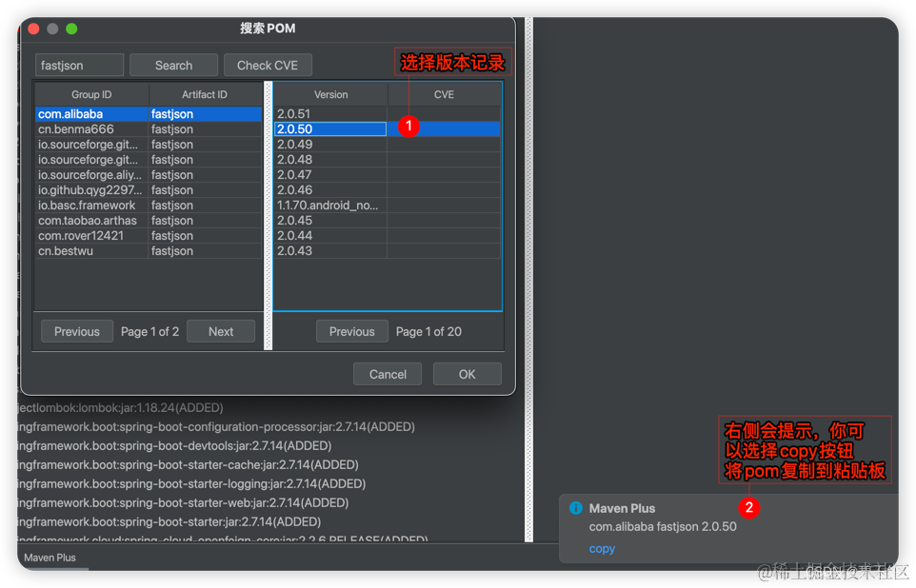Select the cn.bestwu group row
This screenshot has height=588, width=916.
(x=149, y=250)
